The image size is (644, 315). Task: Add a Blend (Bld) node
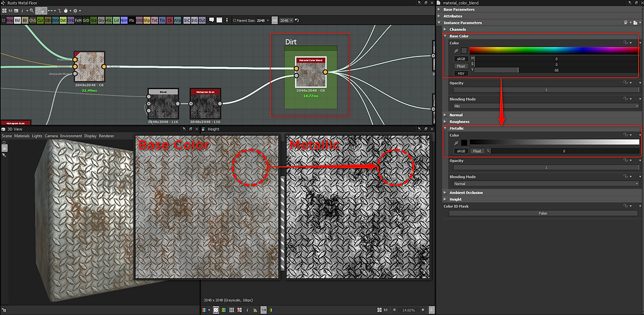coord(17,20)
